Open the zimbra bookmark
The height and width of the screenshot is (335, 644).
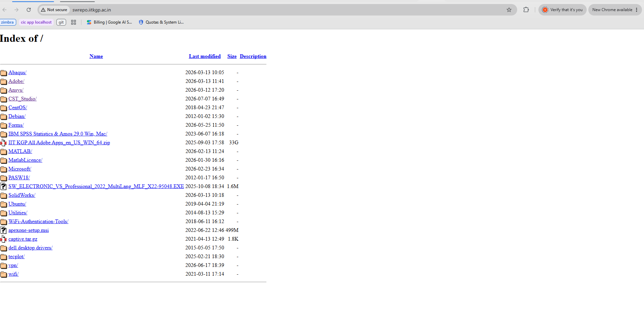point(7,22)
